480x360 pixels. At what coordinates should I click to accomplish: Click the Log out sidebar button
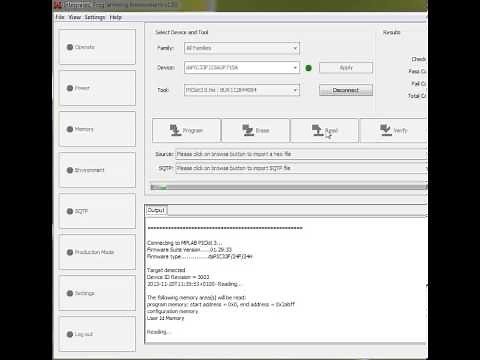click(x=97, y=334)
